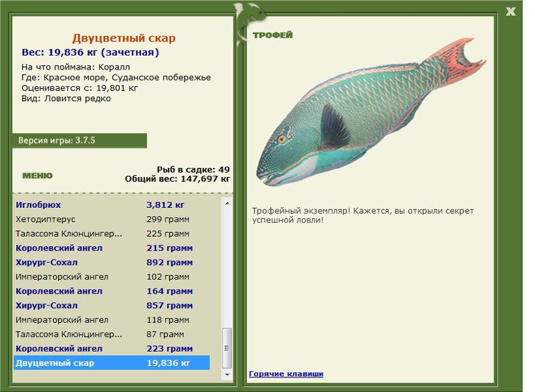Click the Трофейный экземпляр message text
This screenshot has height=392, width=535.
tap(363, 215)
